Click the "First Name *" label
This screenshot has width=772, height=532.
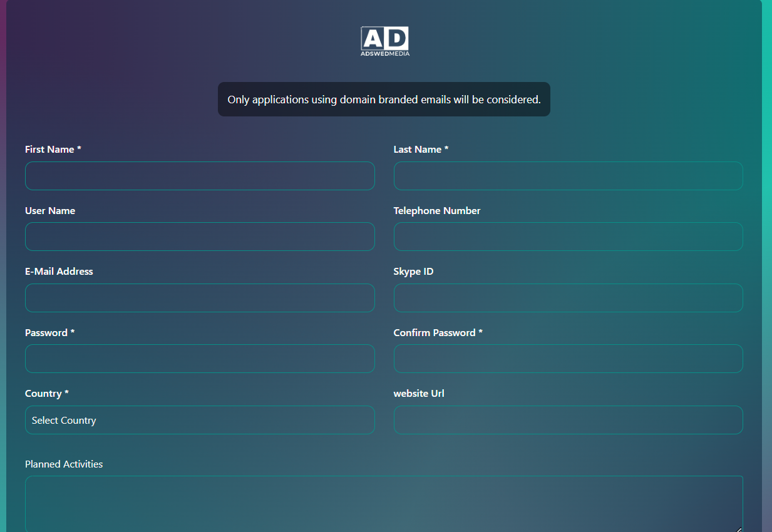53,150
